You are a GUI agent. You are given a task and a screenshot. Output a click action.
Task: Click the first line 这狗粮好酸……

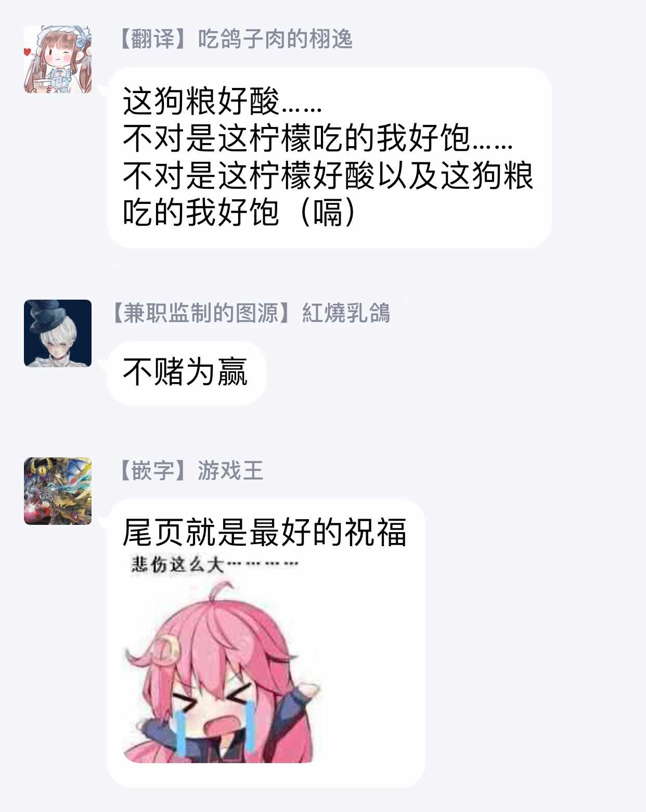(x=223, y=101)
